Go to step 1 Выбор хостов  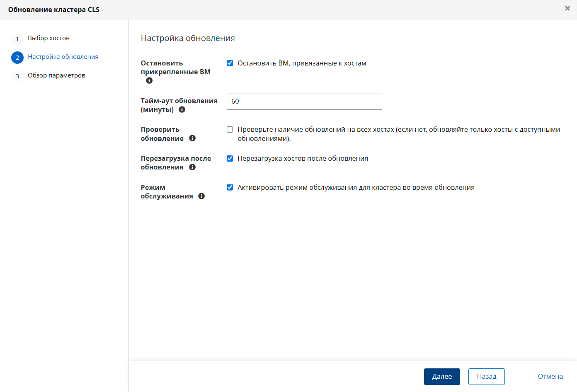pyautogui.click(x=48, y=38)
